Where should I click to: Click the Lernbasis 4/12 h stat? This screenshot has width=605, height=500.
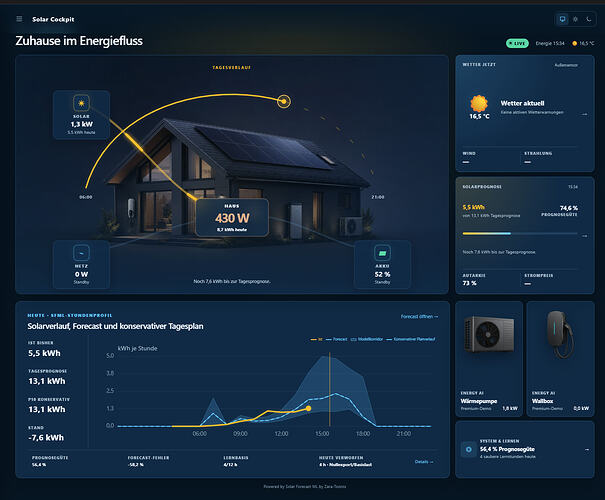pos(236,461)
